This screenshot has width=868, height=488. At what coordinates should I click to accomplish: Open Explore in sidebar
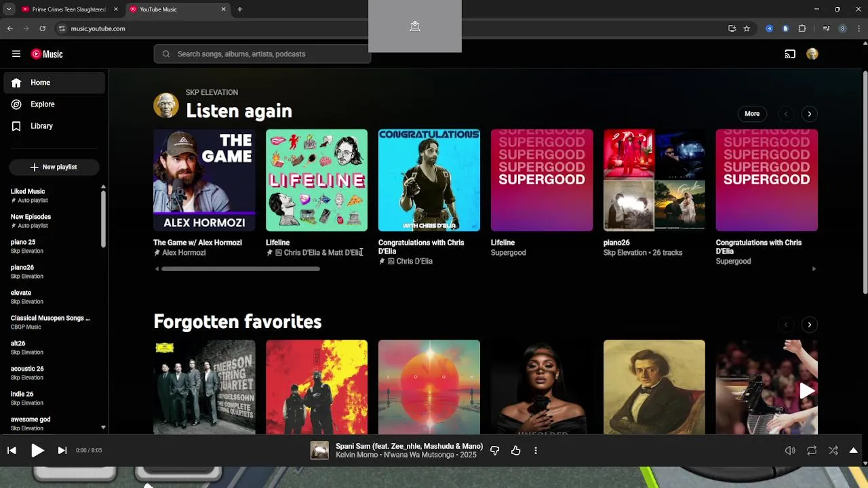tap(54, 104)
